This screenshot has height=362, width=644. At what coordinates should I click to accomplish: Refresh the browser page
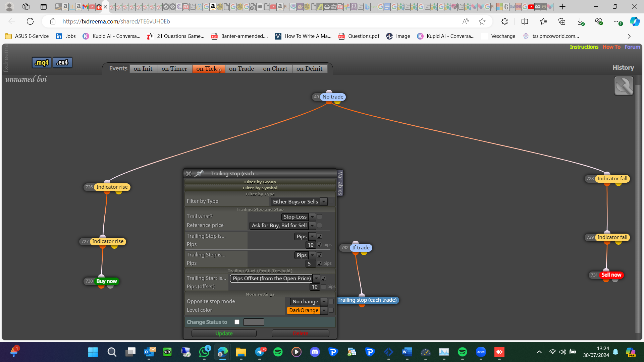[30, 21]
